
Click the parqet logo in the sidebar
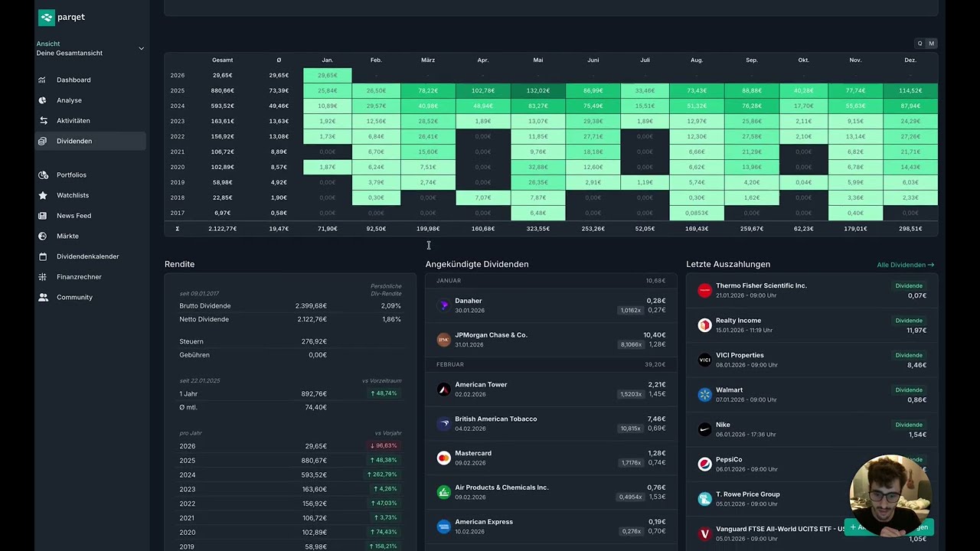61,17
